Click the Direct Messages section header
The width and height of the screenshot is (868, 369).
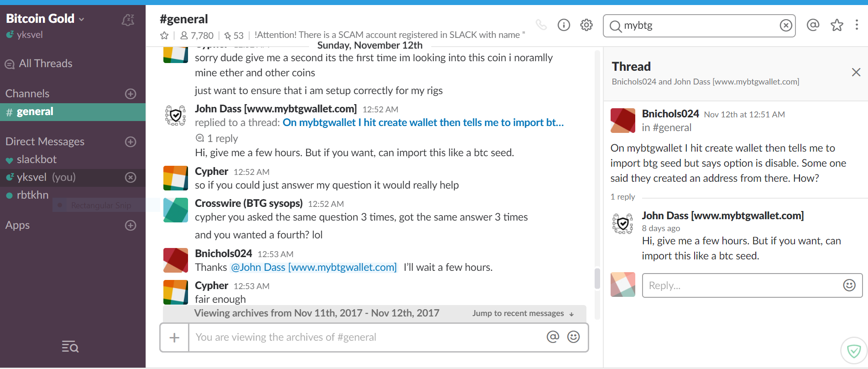click(45, 142)
